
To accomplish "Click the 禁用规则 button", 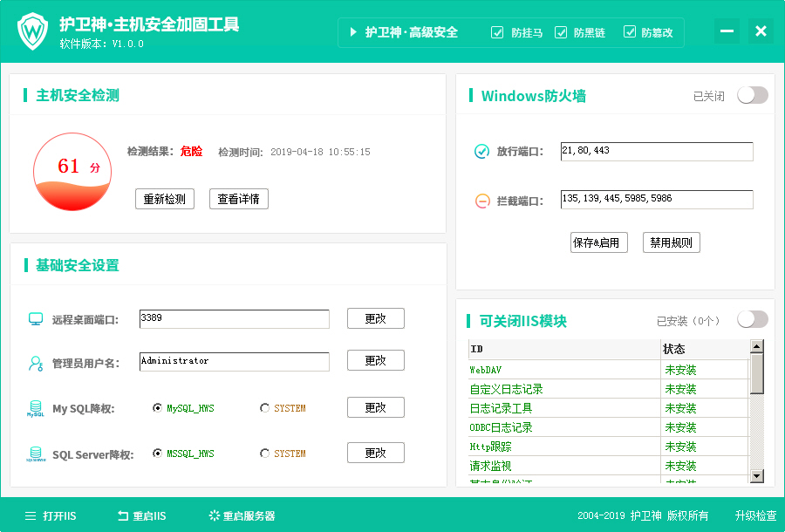I will (672, 242).
